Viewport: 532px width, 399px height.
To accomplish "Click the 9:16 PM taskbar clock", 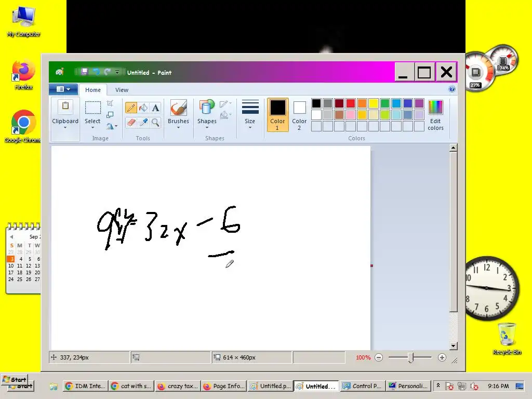I will click(498, 386).
